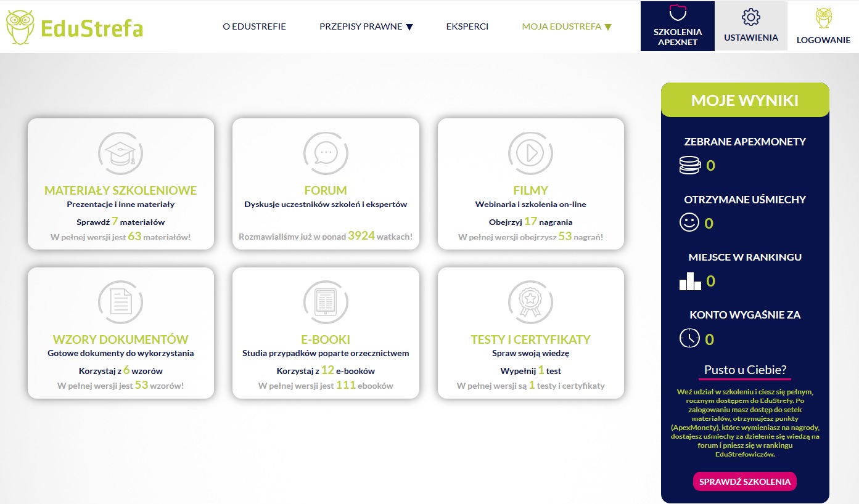Screen dimensions: 859x504
Task: Click the text 'Obejrzyj 17 nagrania'
Action: coord(530,221)
